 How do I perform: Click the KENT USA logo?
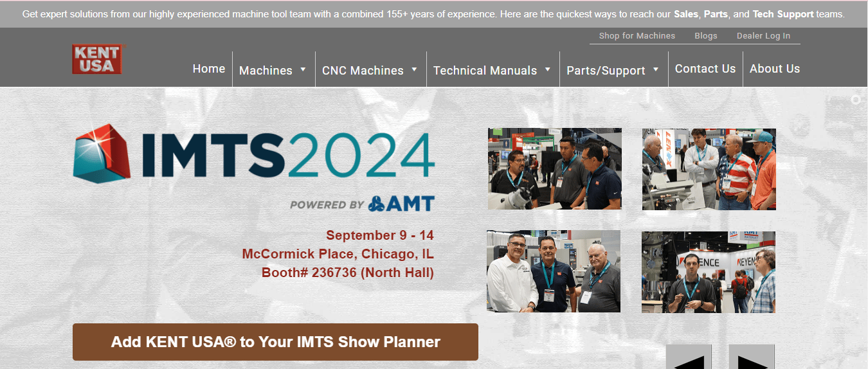click(x=97, y=59)
